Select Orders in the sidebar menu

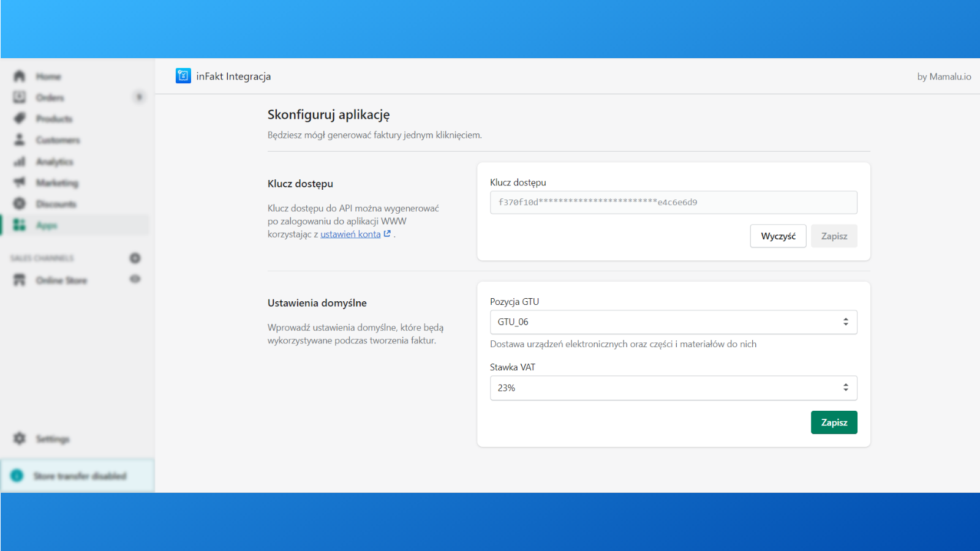[50, 98]
